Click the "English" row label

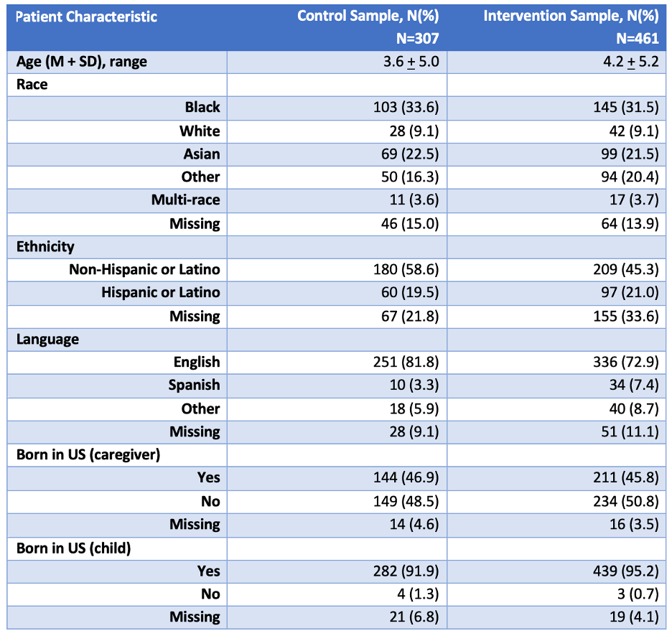[197, 363]
